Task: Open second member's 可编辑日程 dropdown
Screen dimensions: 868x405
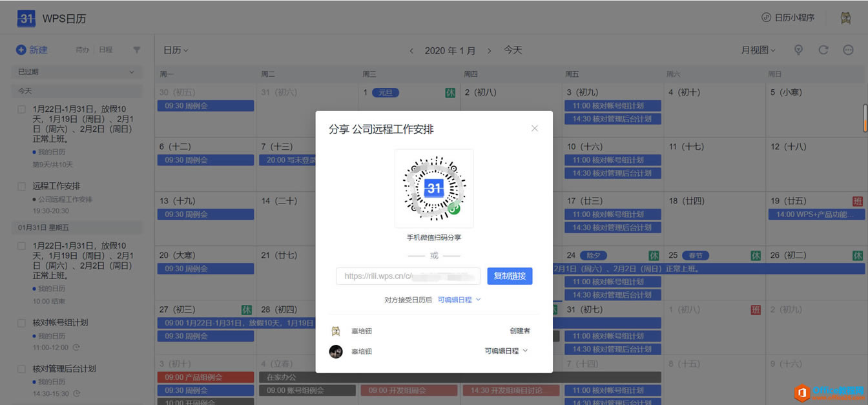Action: 506,351
